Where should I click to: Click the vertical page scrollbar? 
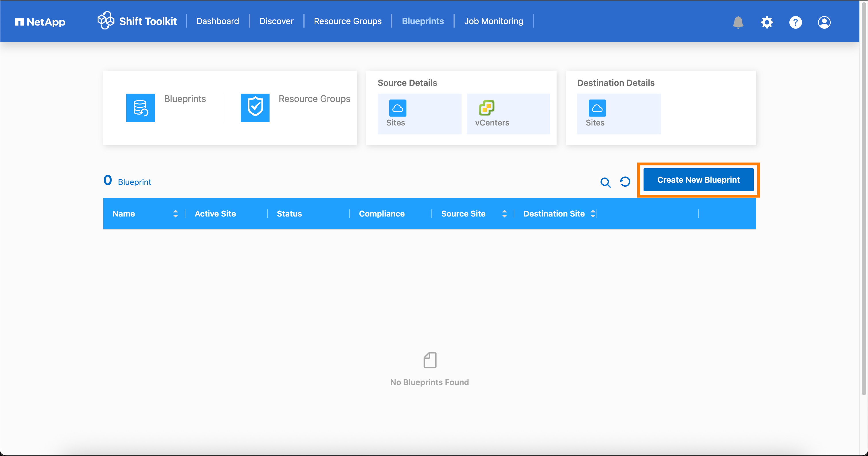point(864,199)
